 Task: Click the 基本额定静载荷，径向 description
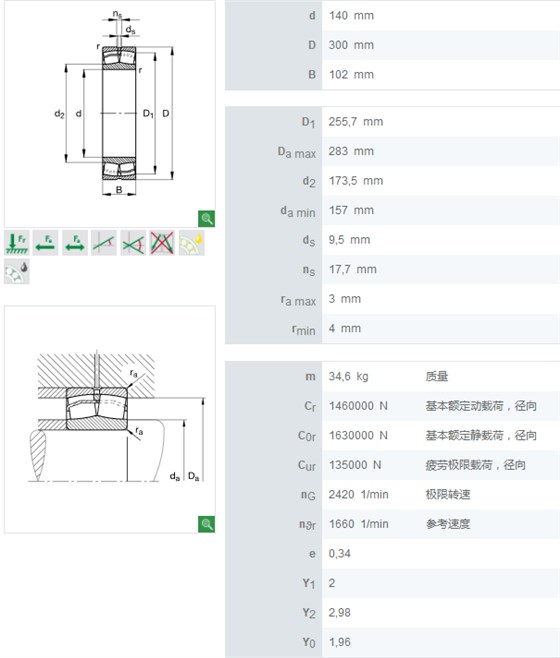(481, 436)
